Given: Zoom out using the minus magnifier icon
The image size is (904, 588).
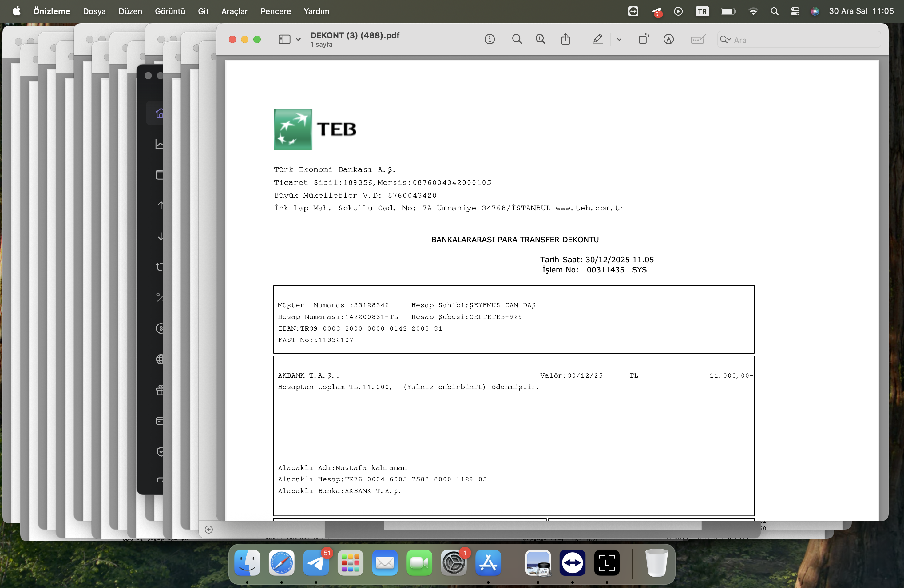Looking at the screenshot, I should click(x=517, y=39).
